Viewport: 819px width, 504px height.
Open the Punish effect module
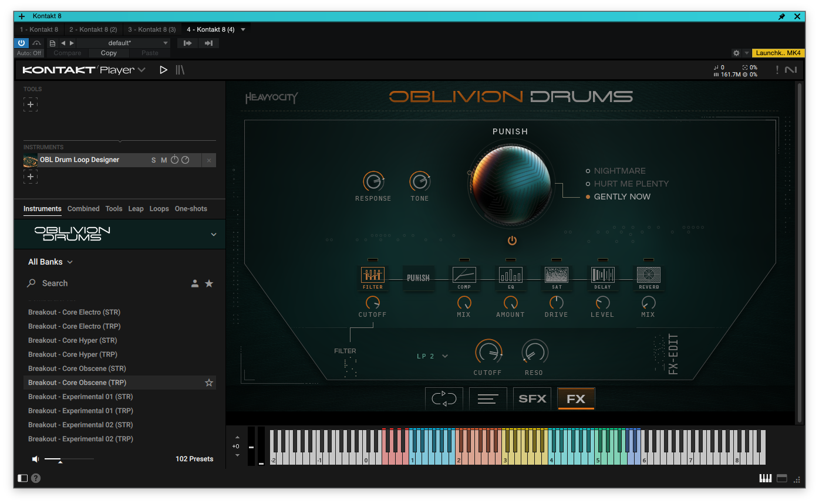[419, 278]
